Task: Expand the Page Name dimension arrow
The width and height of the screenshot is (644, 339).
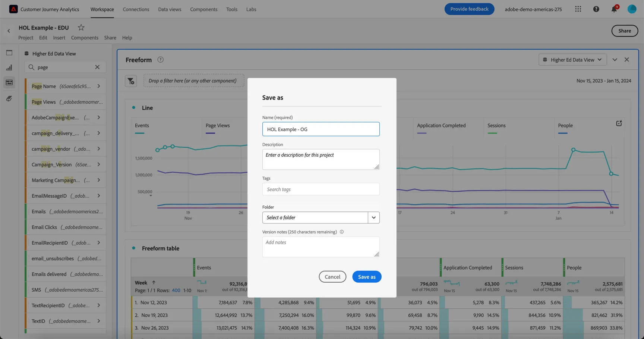Action: point(99,86)
